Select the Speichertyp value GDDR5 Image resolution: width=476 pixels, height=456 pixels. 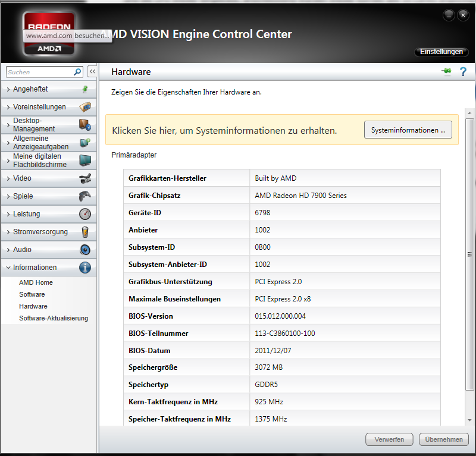coord(266,385)
